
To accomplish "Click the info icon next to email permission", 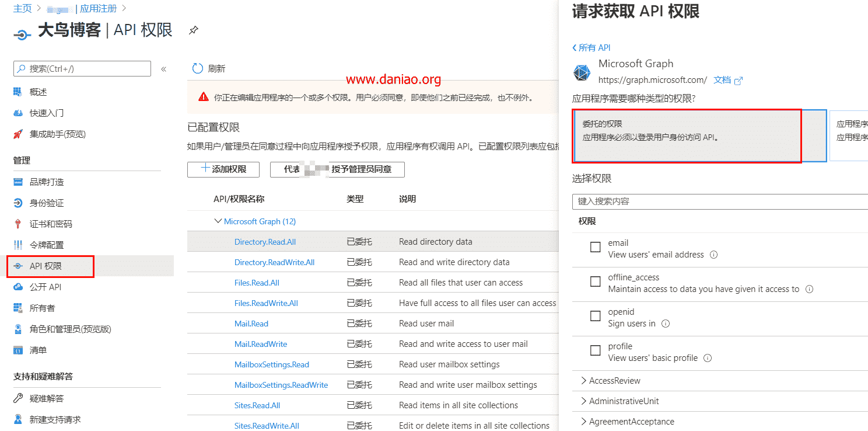I will (713, 255).
